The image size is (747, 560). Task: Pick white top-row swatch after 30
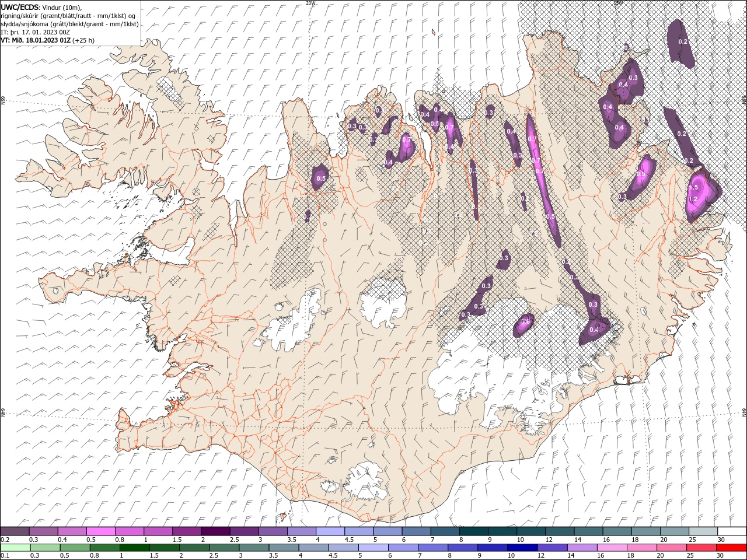pyautogui.click(x=732, y=531)
